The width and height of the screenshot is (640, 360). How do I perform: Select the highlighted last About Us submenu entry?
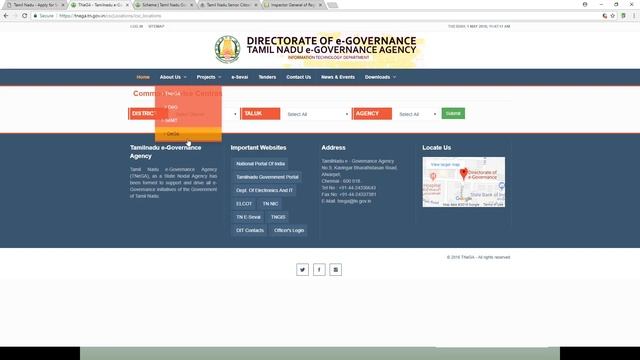click(x=188, y=134)
